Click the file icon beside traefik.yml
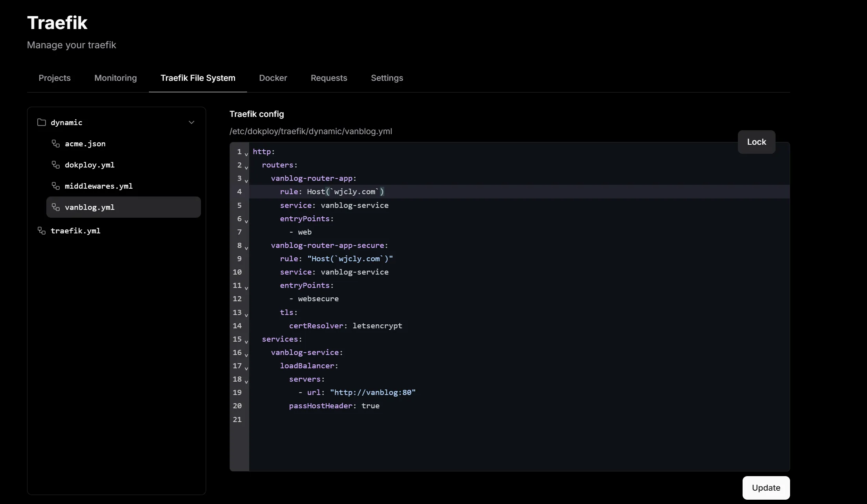 (x=41, y=231)
